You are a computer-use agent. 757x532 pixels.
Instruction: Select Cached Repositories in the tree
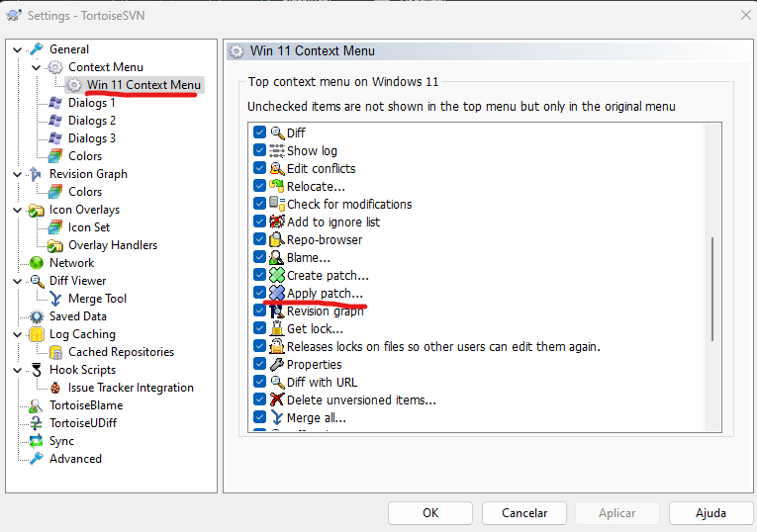(x=121, y=352)
